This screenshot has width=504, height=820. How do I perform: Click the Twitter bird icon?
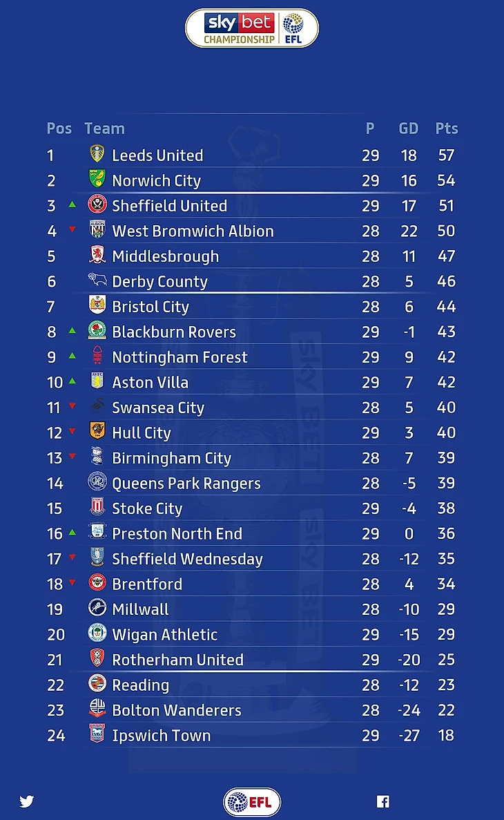click(x=27, y=801)
